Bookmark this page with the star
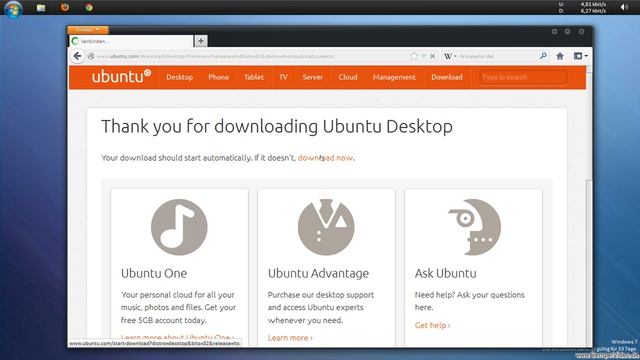This screenshot has height=360, width=640. click(x=413, y=56)
